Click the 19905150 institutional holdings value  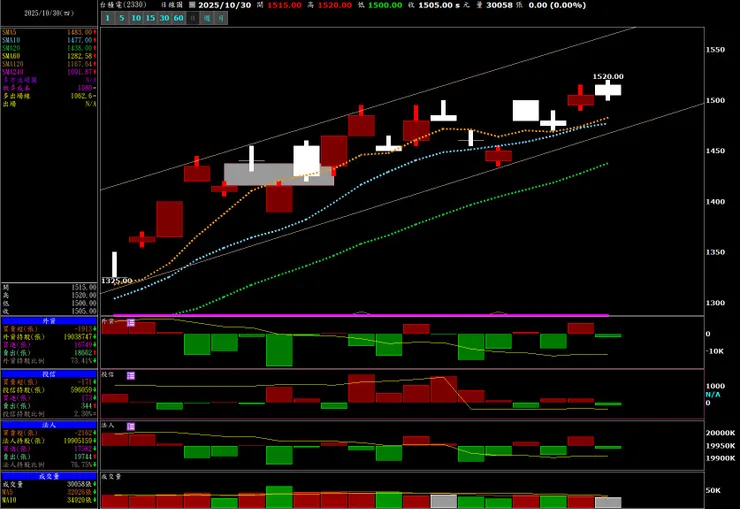(78, 441)
